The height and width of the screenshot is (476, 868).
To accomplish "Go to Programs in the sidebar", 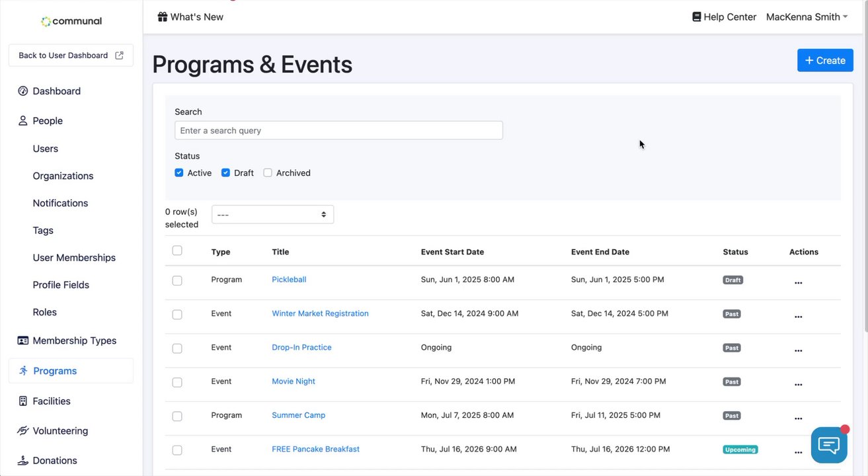I will [x=55, y=371].
